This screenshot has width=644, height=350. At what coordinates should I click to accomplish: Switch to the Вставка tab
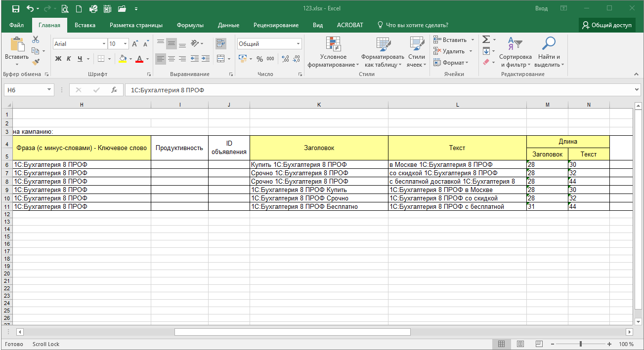[85, 25]
